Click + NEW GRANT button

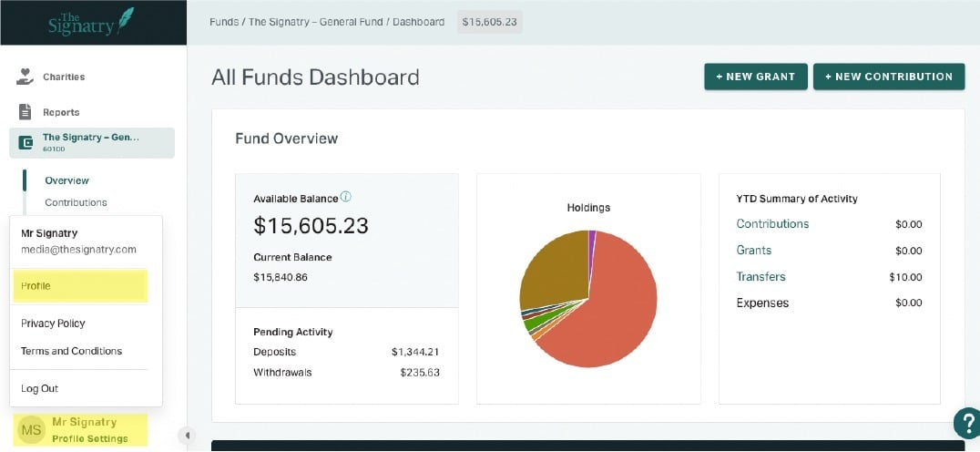point(756,77)
